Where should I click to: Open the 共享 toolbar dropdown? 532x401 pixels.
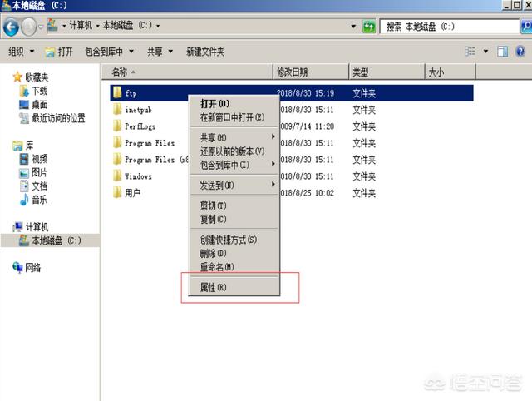click(160, 52)
